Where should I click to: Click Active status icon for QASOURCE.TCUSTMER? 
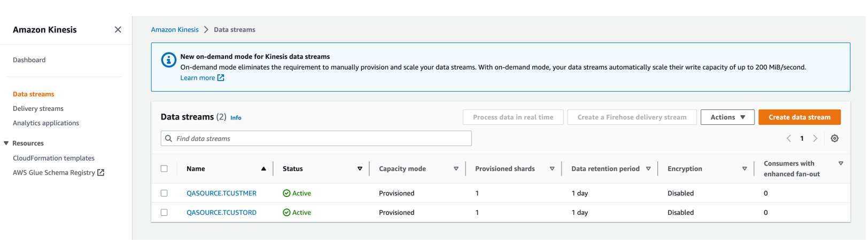tap(287, 194)
